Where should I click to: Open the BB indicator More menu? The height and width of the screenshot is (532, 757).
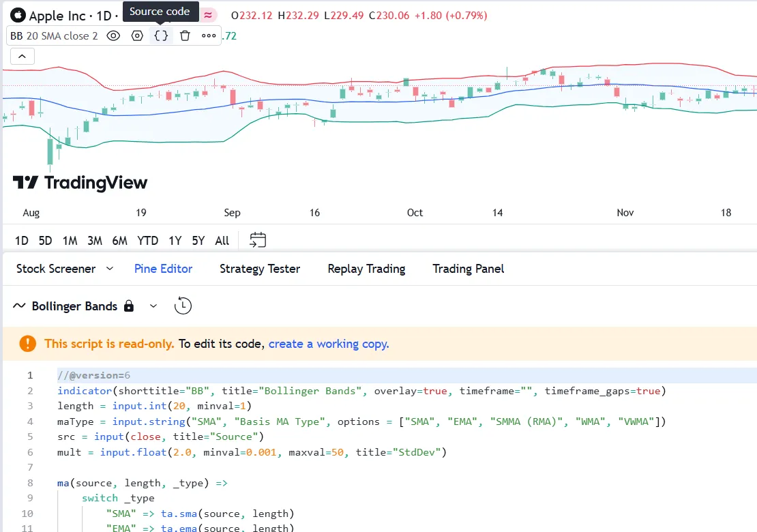(209, 35)
